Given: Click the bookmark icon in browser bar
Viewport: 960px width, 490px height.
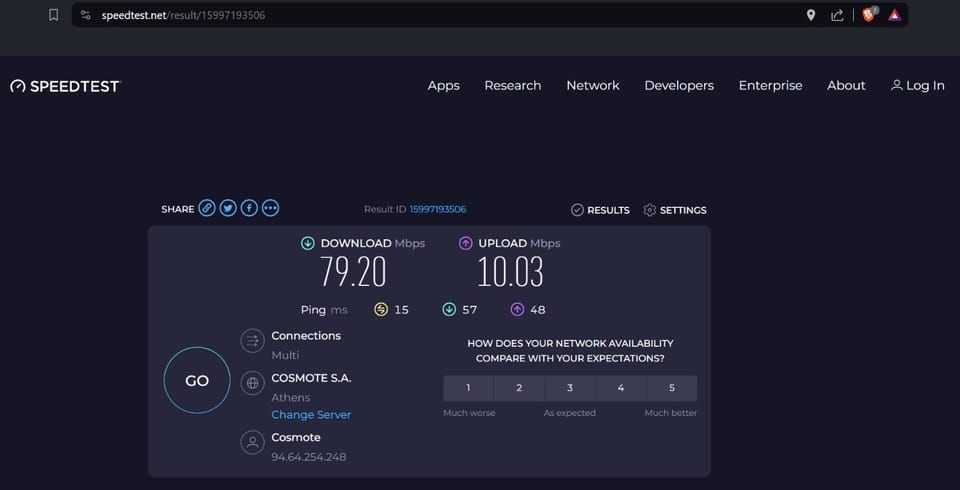Looking at the screenshot, I should click(54, 15).
